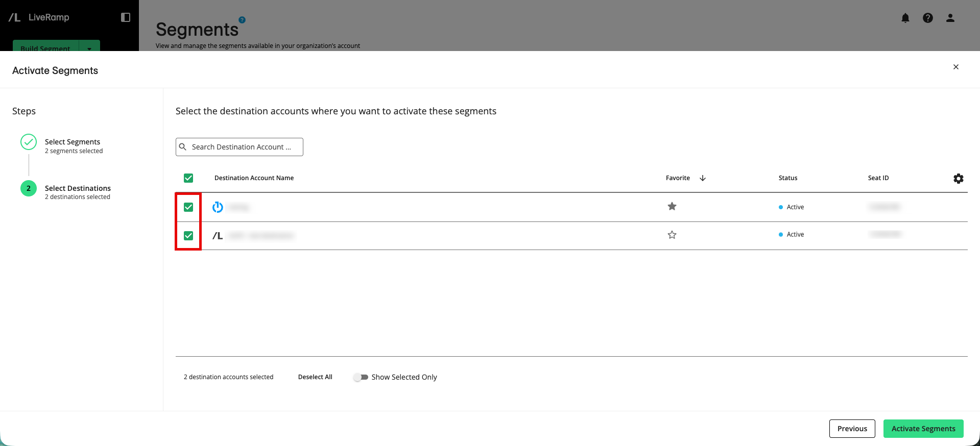The width and height of the screenshot is (980, 446).
Task: Click Deselect All link
Action: [x=315, y=377]
